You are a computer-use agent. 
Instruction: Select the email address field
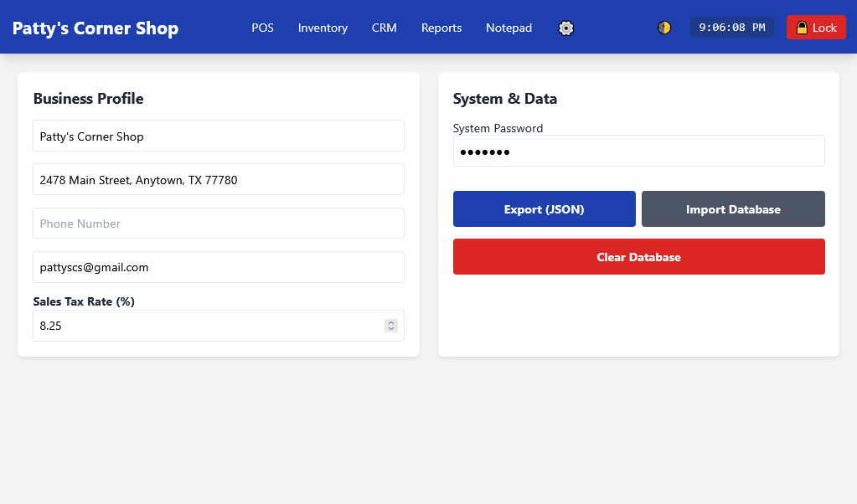[x=218, y=267]
